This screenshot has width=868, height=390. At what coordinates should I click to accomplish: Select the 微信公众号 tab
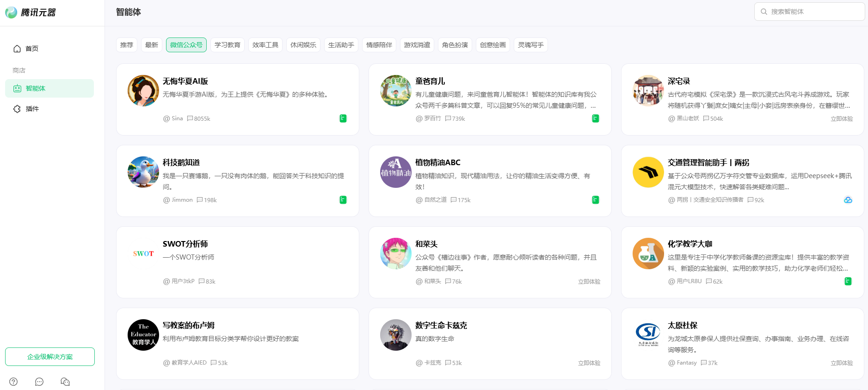[x=186, y=45]
